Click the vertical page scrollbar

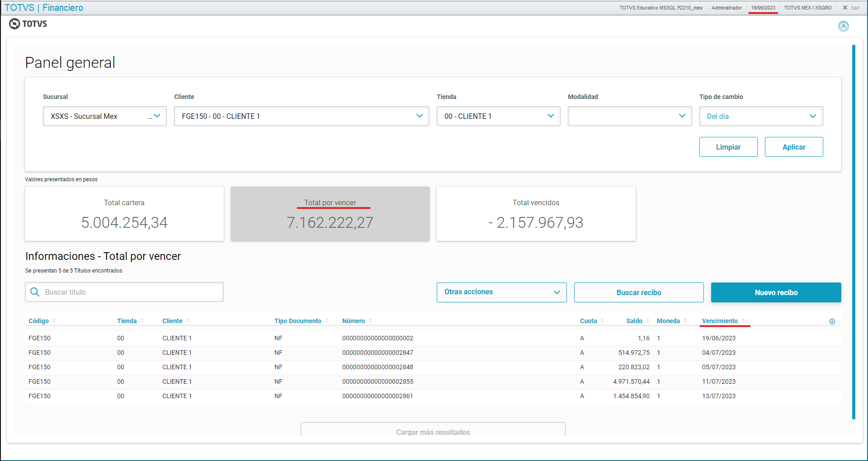click(854, 232)
